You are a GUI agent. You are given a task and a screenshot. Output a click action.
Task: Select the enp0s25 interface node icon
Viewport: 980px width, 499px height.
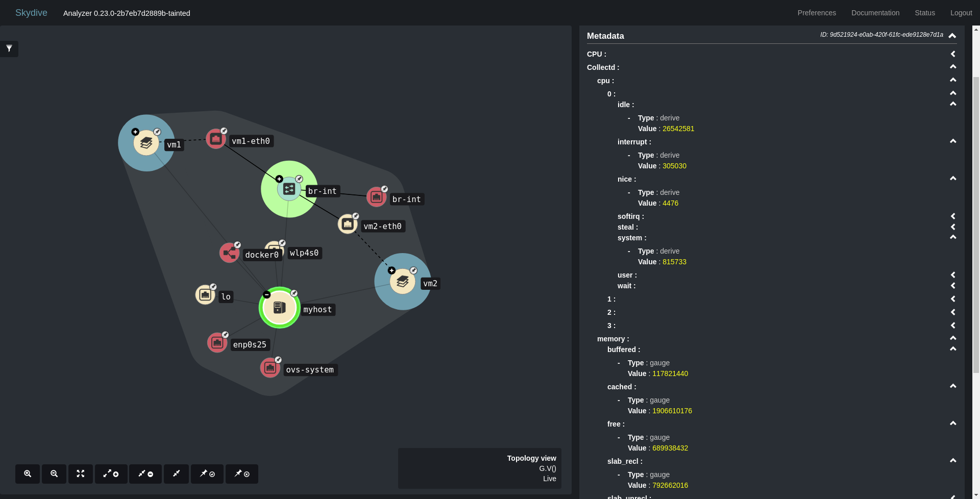click(217, 342)
